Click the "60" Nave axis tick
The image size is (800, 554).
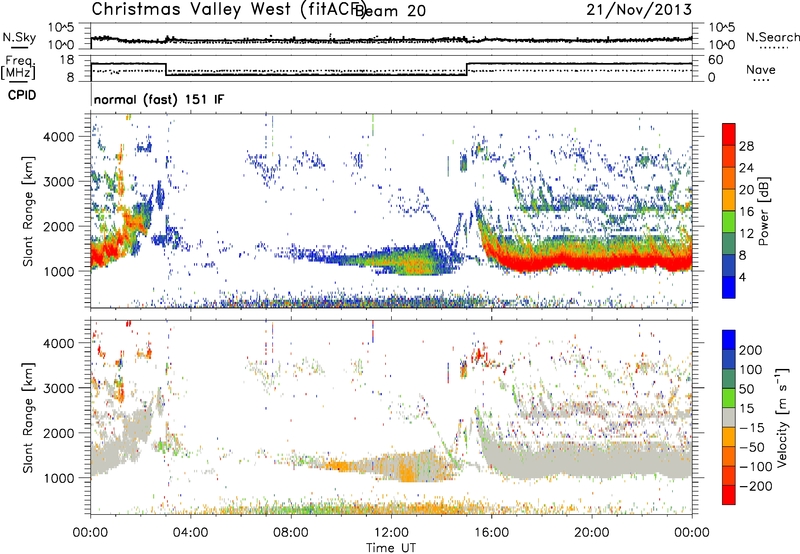[x=716, y=60]
